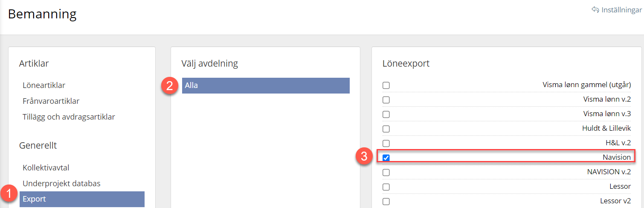Open Tillägg och avdragsartiklar
The height and width of the screenshot is (208, 644).
click(x=69, y=117)
